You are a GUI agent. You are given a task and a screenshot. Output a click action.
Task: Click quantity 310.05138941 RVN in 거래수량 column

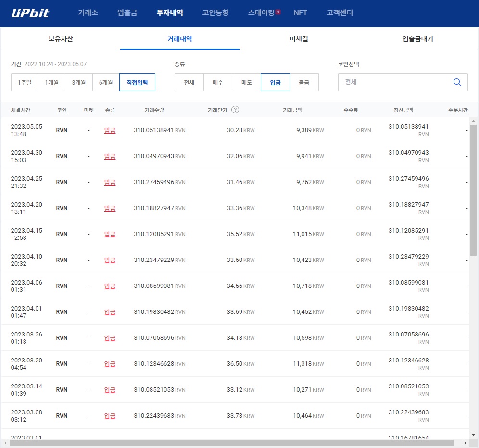160,130
